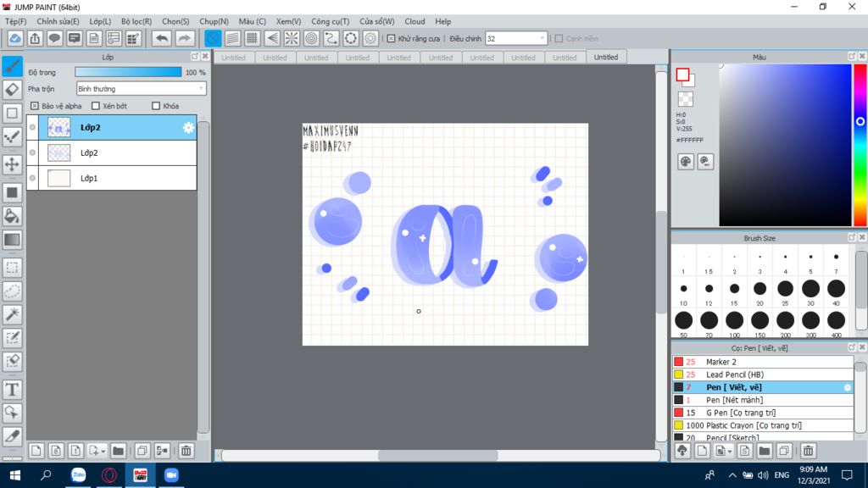The image size is (868, 488).
Task: Open Chỉnh sửa(E) menu
Action: pyautogui.click(x=58, y=21)
